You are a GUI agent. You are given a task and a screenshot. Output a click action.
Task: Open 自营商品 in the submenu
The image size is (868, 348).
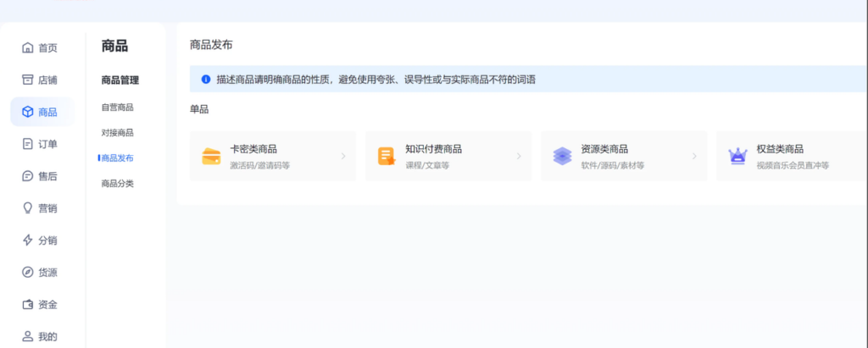click(x=117, y=108)
